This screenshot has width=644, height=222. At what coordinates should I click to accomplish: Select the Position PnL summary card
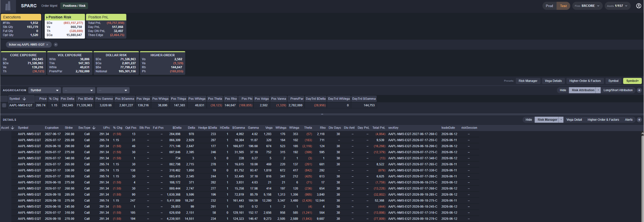[x=106, y=26]
